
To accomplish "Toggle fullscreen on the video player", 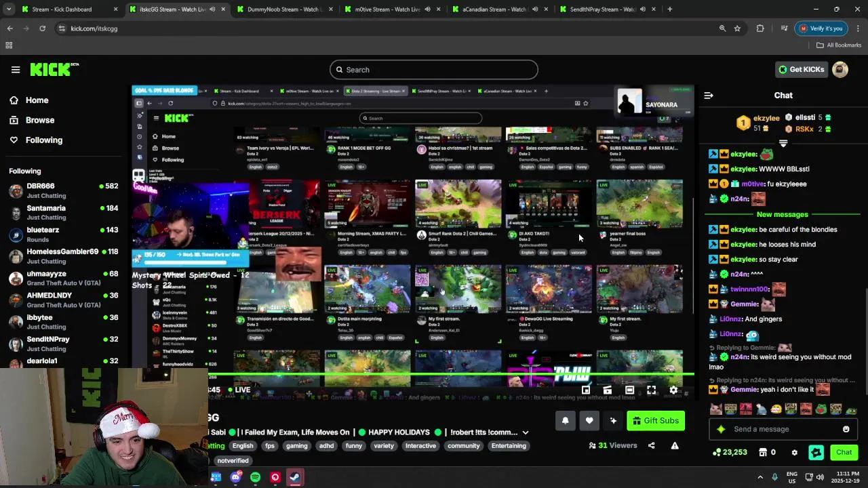I will tap(651, 390).
